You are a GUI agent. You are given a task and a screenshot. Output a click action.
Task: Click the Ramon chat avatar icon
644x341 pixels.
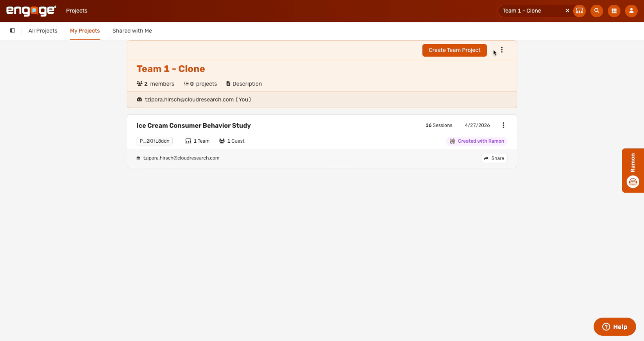coord(633,182)
